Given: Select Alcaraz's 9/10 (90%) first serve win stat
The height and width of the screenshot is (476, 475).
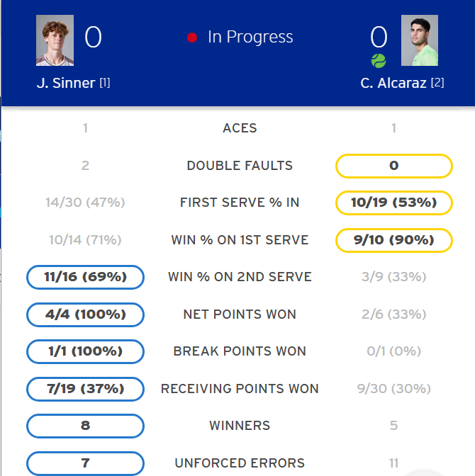Looking at the screenshot, I should coord(393,240).
